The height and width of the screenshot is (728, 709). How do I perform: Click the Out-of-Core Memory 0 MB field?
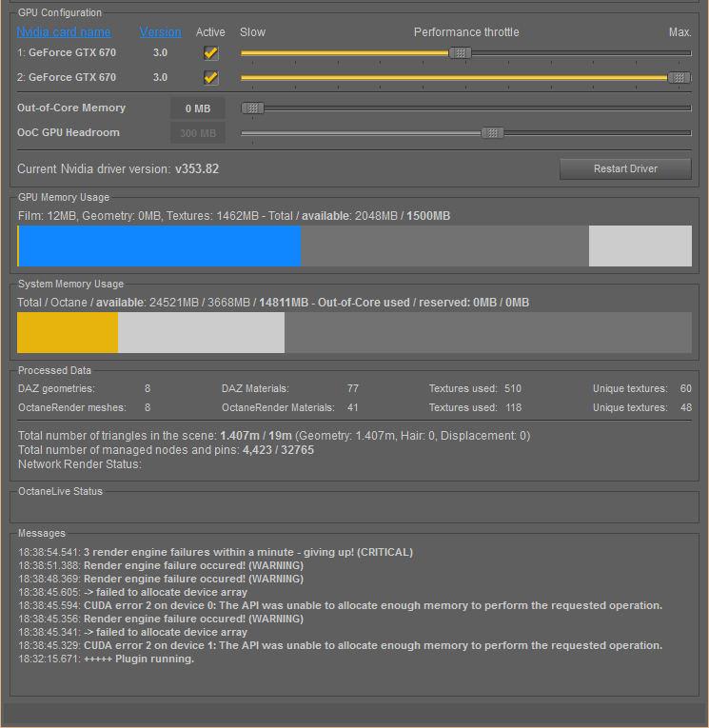pos(198,108)
